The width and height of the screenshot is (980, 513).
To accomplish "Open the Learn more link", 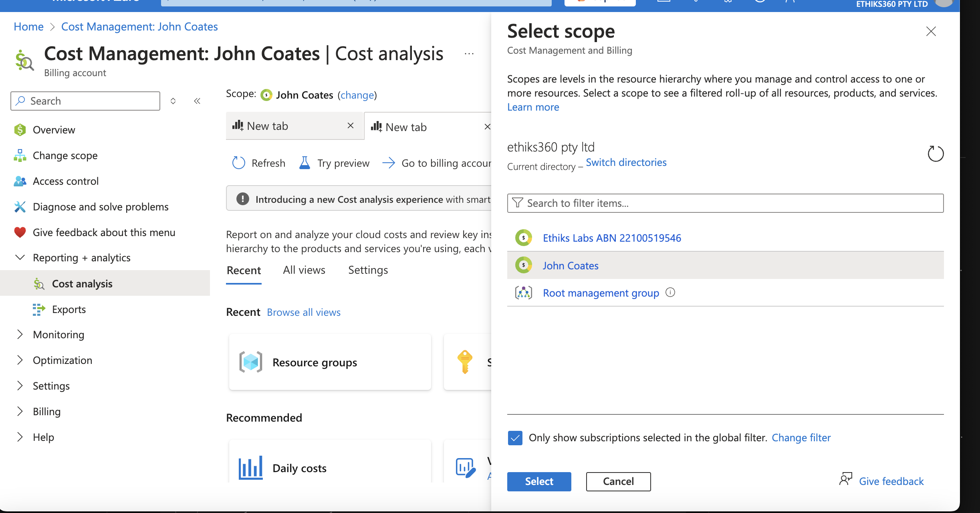I will click(533, 107).
